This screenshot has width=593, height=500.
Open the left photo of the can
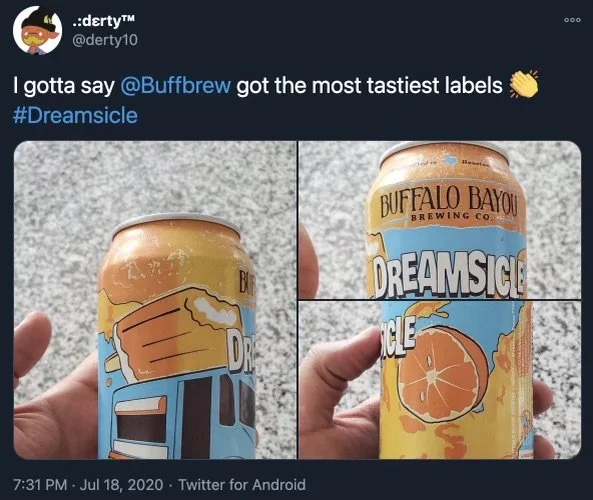tap(155, 300)
